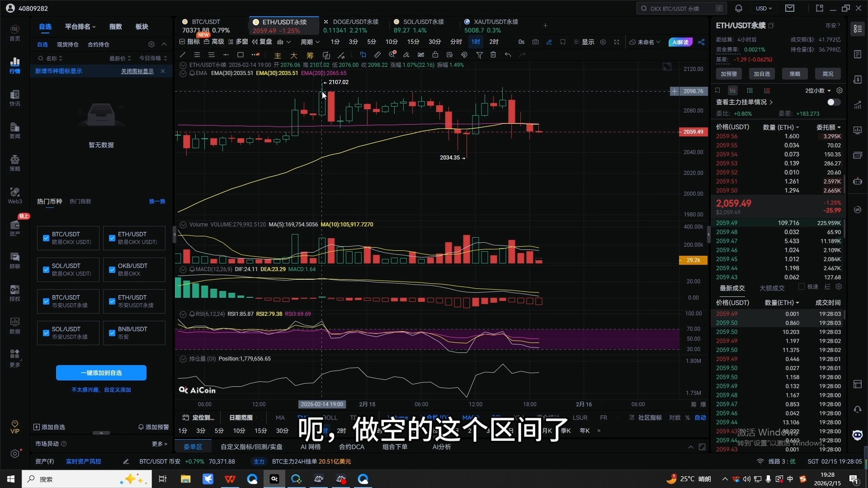This screenshot has width=868, height=488.
Task: Check the 极速 checkbox in latest trades
Action: (802, 287)
